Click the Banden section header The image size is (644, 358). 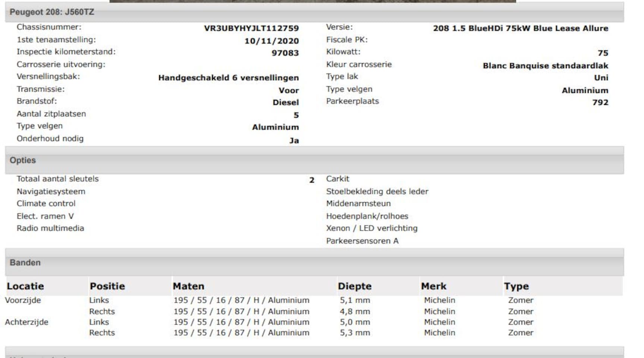25,263
